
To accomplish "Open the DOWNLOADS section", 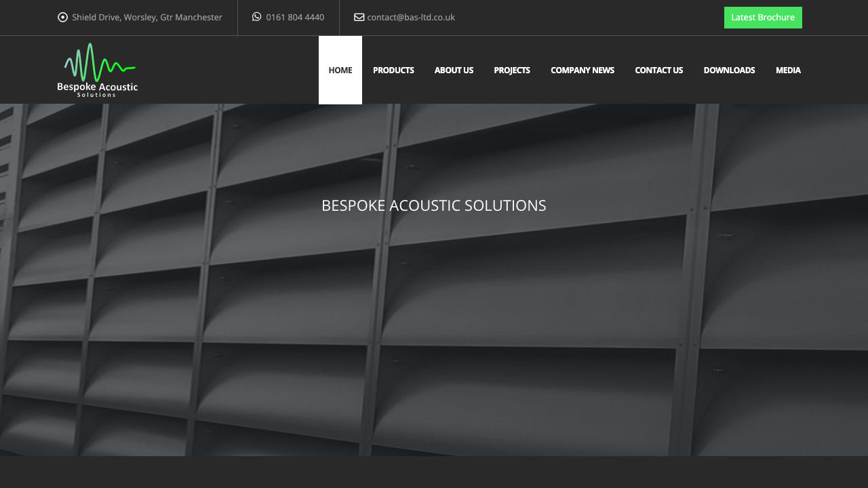I will [x=729, y=70].
